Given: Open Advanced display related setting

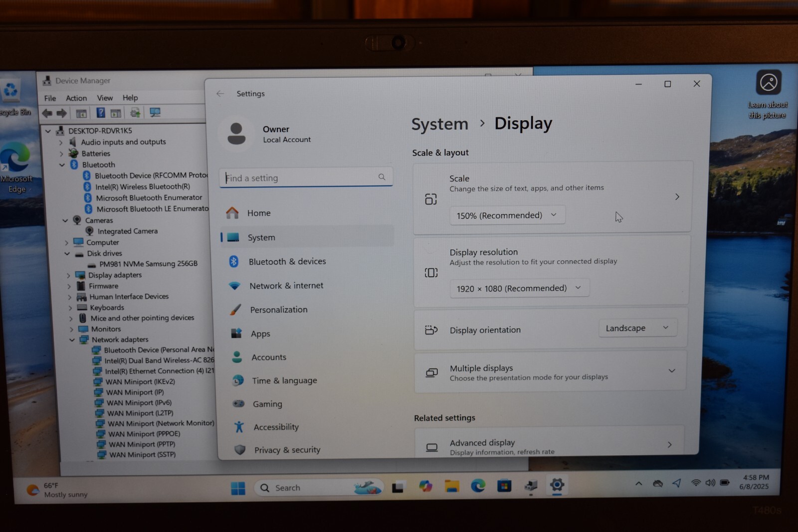Looking at the screenshot, I should click(x=550, y=442).
